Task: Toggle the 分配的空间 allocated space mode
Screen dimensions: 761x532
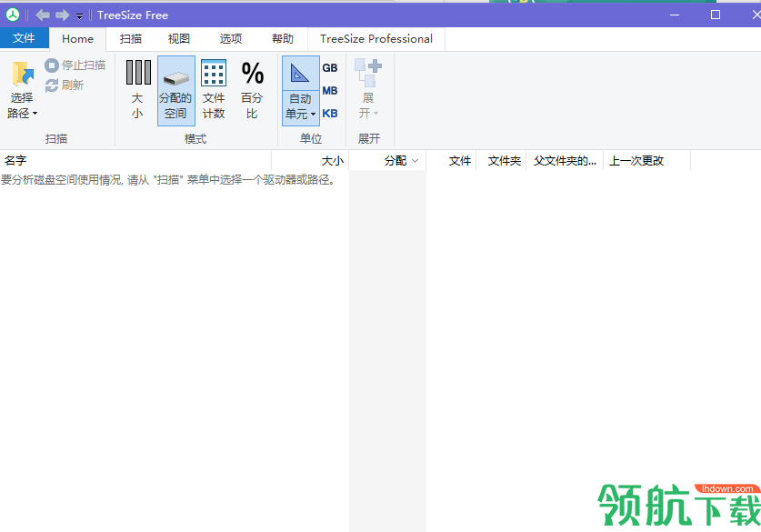Action: (x=176, y=90)
